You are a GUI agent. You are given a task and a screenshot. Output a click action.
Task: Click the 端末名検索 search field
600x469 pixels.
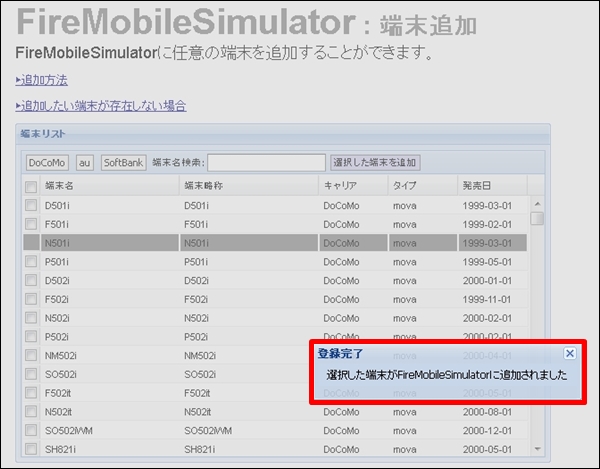pos(266,163)
